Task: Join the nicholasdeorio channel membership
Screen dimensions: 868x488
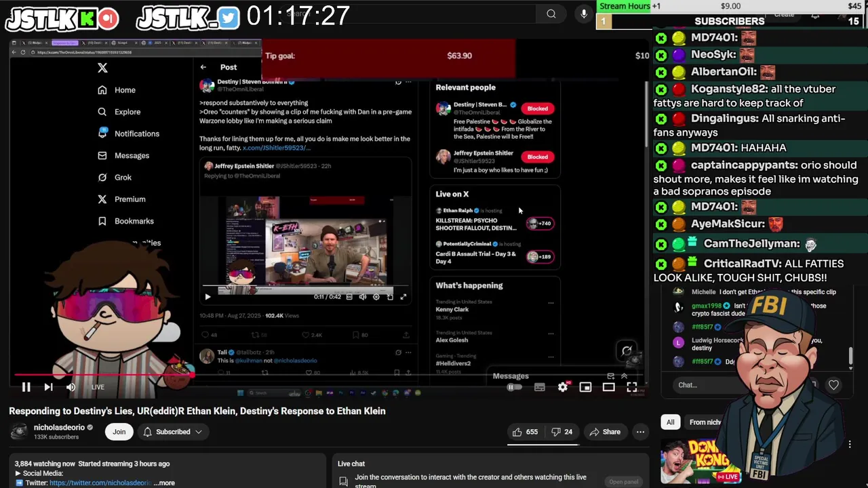Action: pyautogui.click(x=119, y=432)
